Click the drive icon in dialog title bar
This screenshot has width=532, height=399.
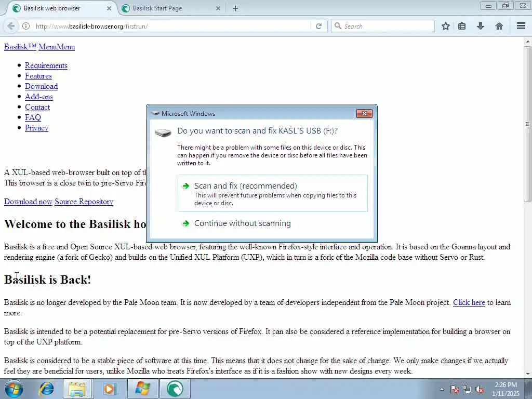point(155,113)
